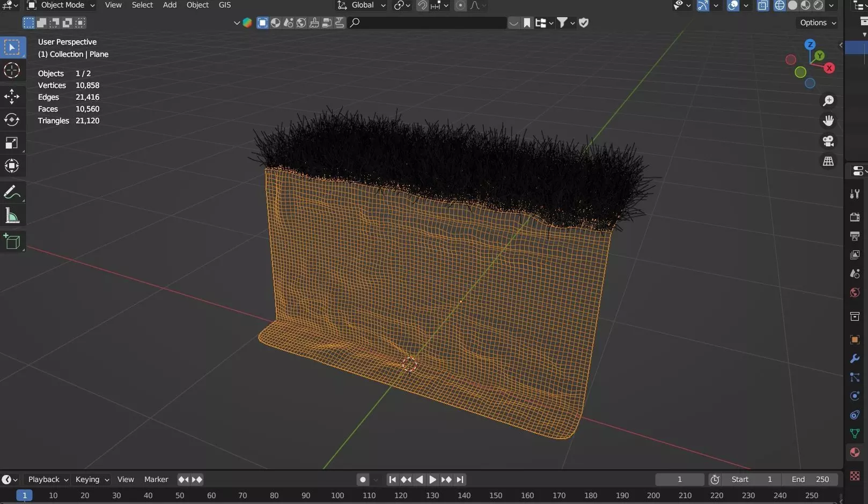The height and width of the screenshot is (504, 868).
Task: Open the World properties tab
Action: click(x=855, y=292)
